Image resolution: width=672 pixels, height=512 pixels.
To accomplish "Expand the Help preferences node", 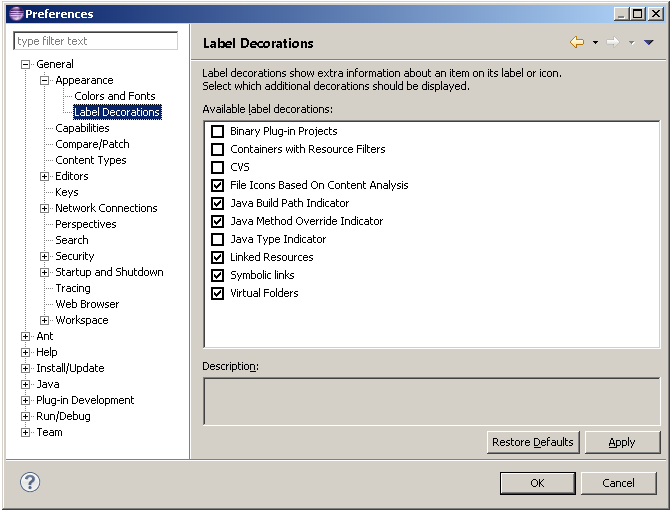I will pyautogui.click(x=26, y=352).
